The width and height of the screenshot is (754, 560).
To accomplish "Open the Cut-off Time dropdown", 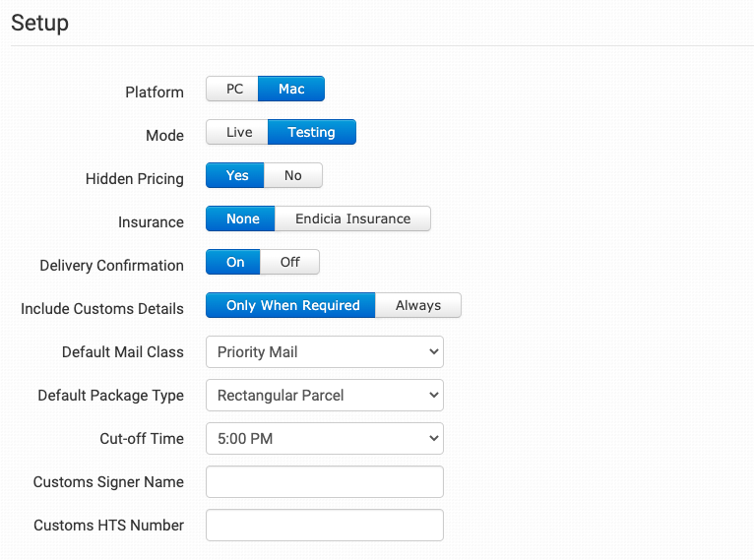I will click(325, 439).
